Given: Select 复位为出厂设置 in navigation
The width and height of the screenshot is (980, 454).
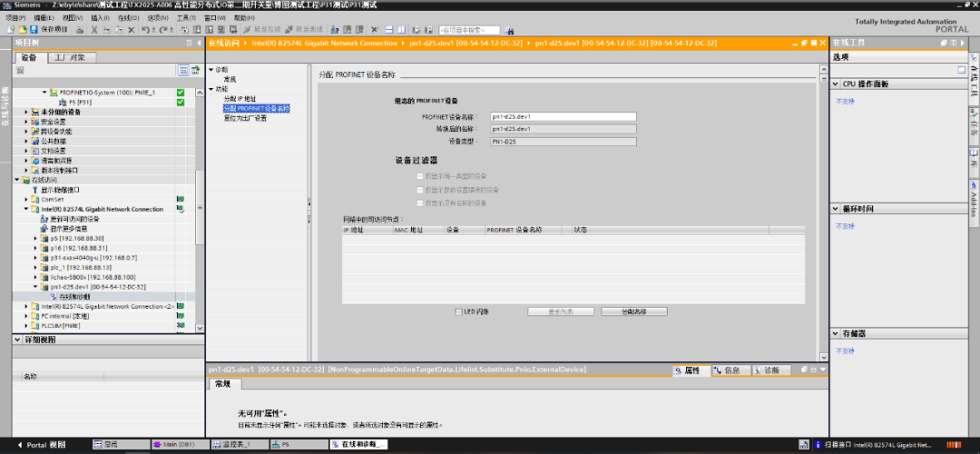Looking at the screenshot, I should (245, 117).
